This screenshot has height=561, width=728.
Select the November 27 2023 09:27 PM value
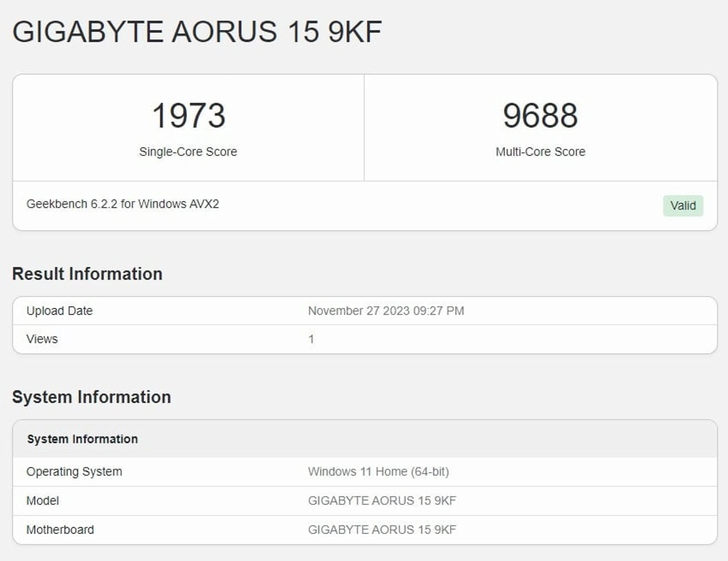pos(386,311)
